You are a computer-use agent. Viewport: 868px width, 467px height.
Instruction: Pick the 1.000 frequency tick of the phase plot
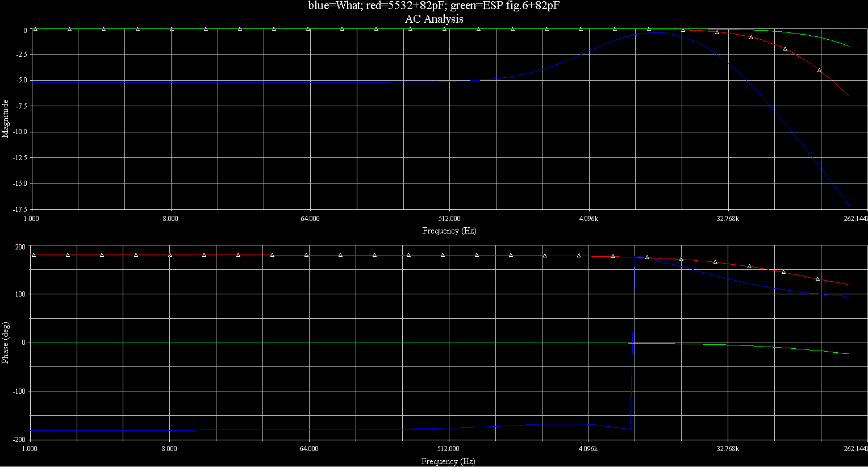click(30, 449)
